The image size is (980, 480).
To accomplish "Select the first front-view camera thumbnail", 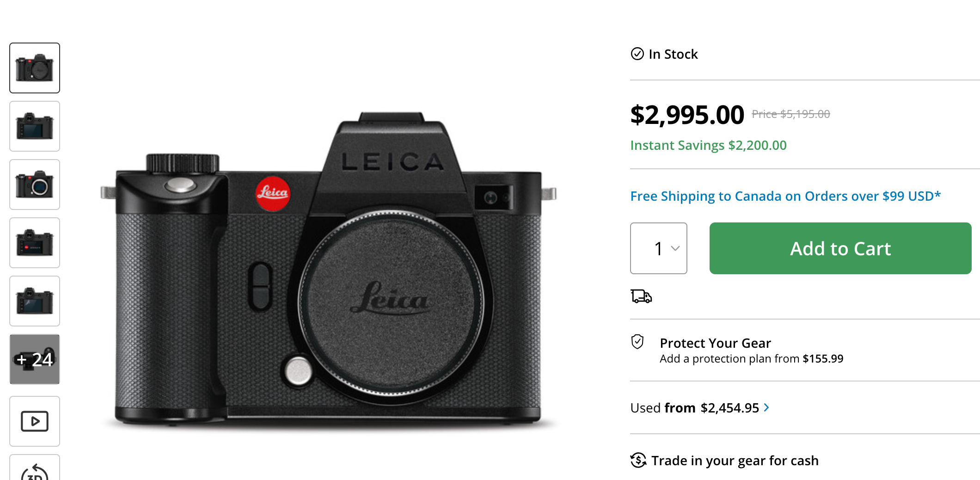I will 35,68.
